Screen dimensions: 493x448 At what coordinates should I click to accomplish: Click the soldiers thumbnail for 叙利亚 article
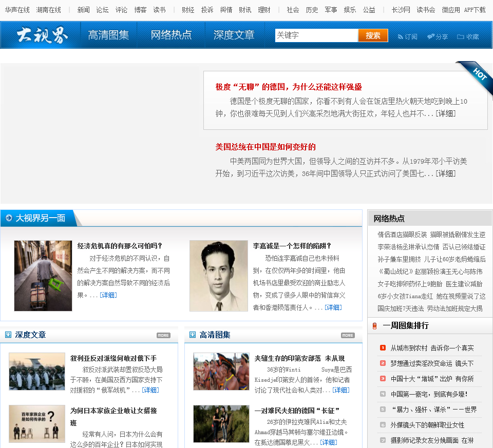click(37, 372)
